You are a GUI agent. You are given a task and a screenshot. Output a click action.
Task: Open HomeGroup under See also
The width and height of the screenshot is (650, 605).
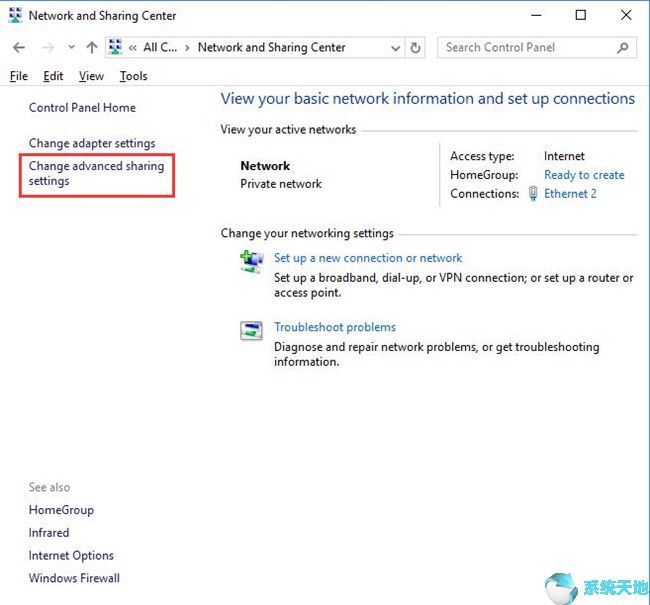(61, 510)
